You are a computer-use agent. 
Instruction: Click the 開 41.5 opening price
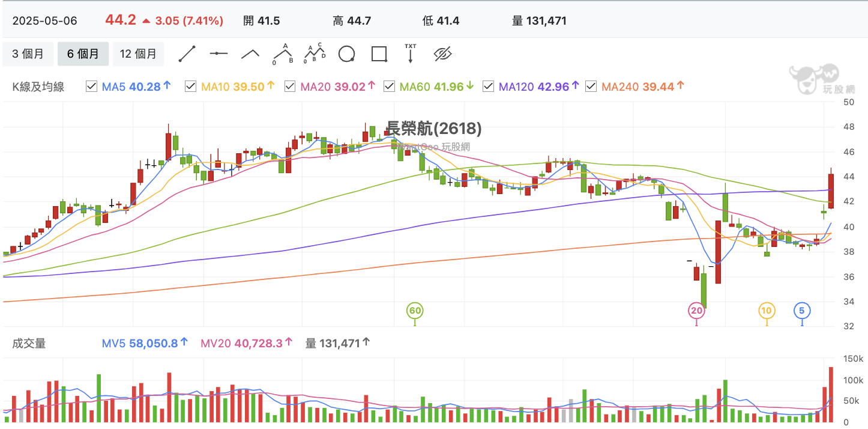click(262, 20)
